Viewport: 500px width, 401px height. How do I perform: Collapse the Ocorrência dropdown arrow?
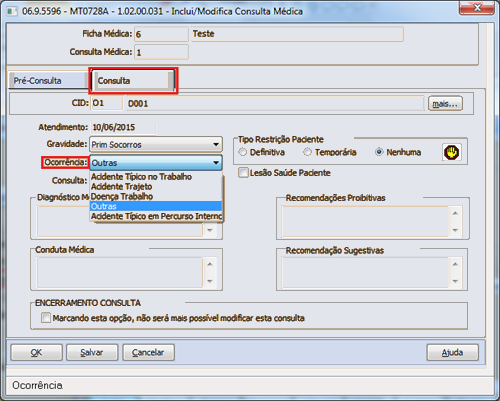click(216, 163)
